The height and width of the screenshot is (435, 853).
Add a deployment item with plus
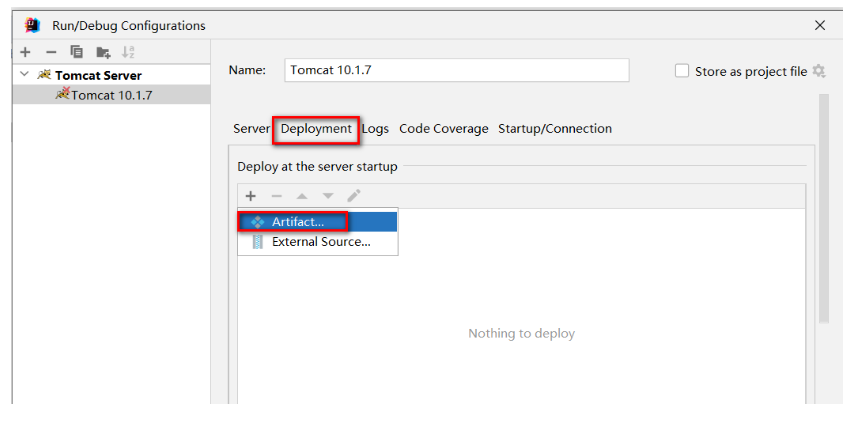tap(251, 196)
